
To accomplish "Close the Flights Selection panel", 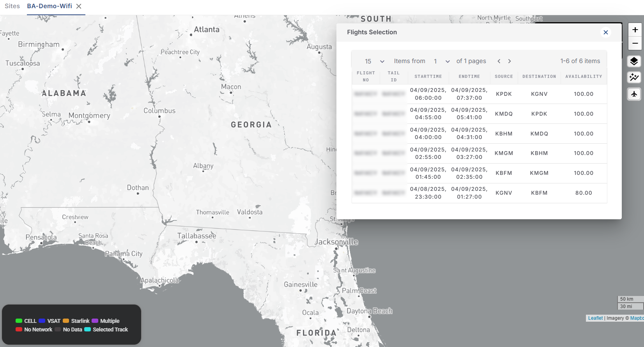I will point(605,32).
